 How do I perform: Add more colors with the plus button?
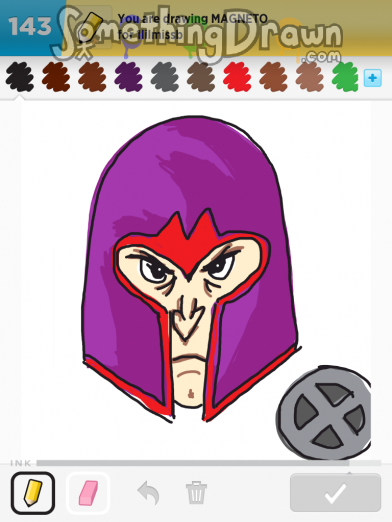point(372,78)
